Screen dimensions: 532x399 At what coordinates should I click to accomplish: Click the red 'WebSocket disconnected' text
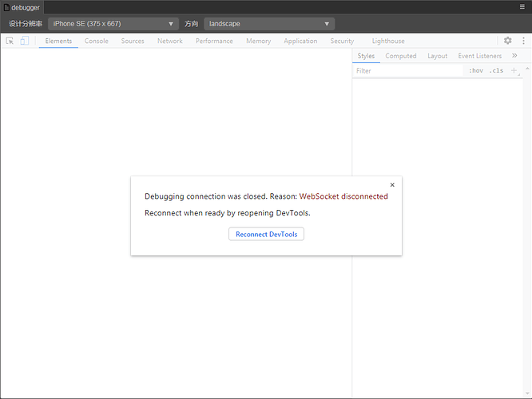click(x=343, y=196)
